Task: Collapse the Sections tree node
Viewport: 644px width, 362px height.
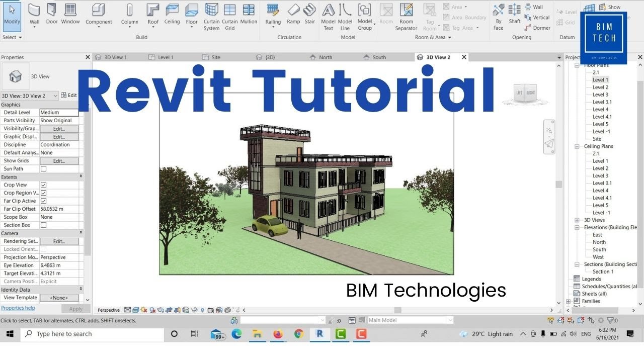Action: (x=577, y=264)
